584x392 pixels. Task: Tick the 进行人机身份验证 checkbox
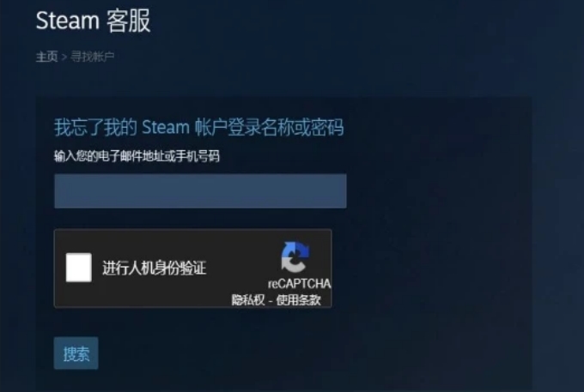point(79,268)
